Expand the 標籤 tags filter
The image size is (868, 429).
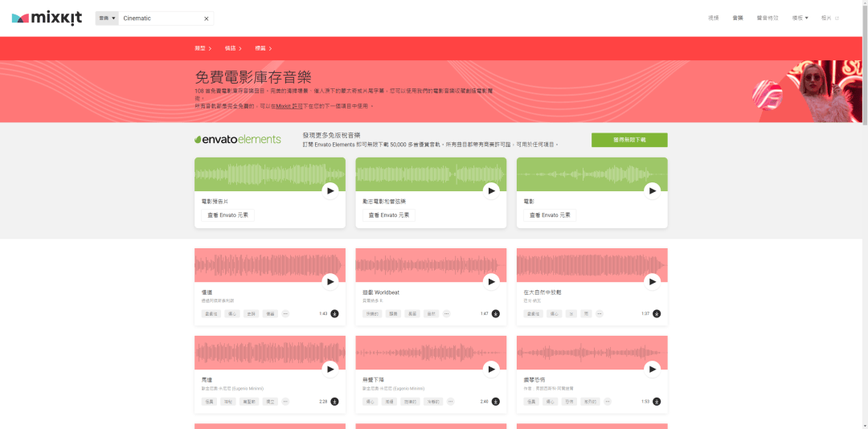(x=263, y=48)
